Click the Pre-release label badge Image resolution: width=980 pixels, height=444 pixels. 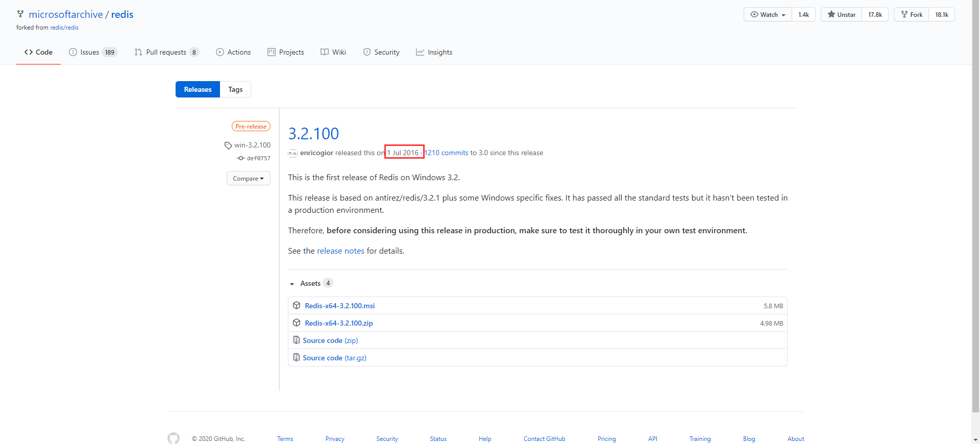click(x=251, y=126)
